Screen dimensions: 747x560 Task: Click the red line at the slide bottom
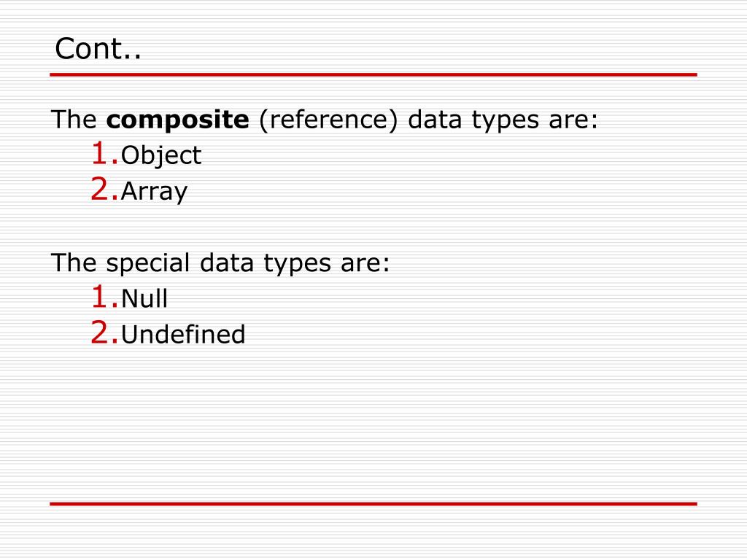373,503
